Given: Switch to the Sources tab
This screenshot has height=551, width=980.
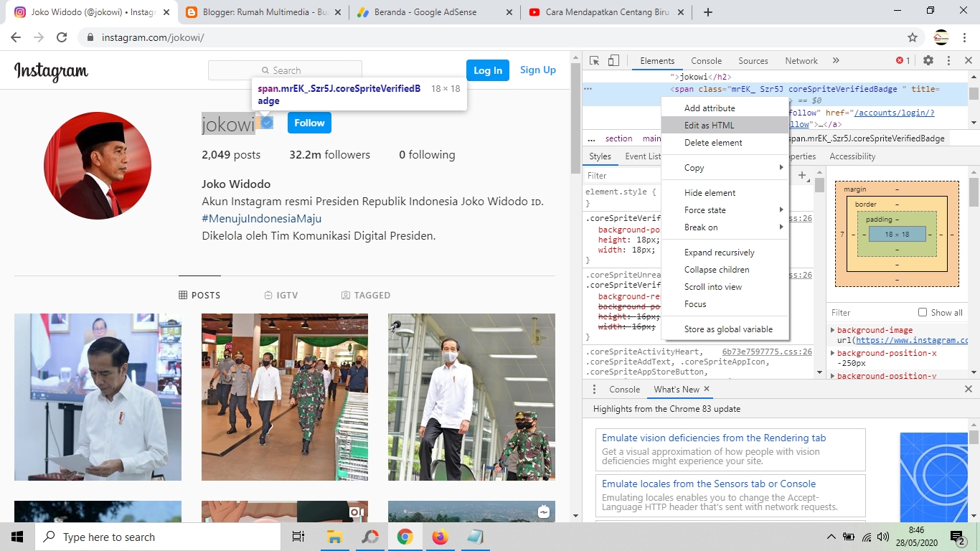Looking at the screenshot, I should pyautogui.click(x=753, y=61).
